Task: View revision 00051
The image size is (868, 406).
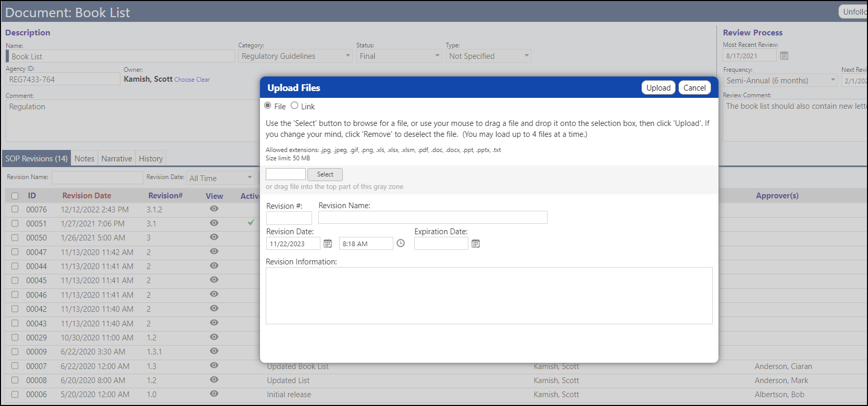Action: coord(214,223)
